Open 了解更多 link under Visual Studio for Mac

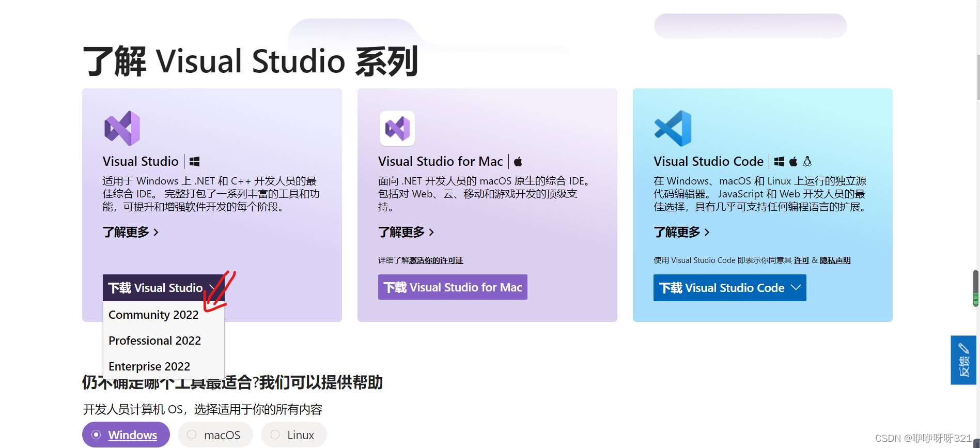point(406,232)
